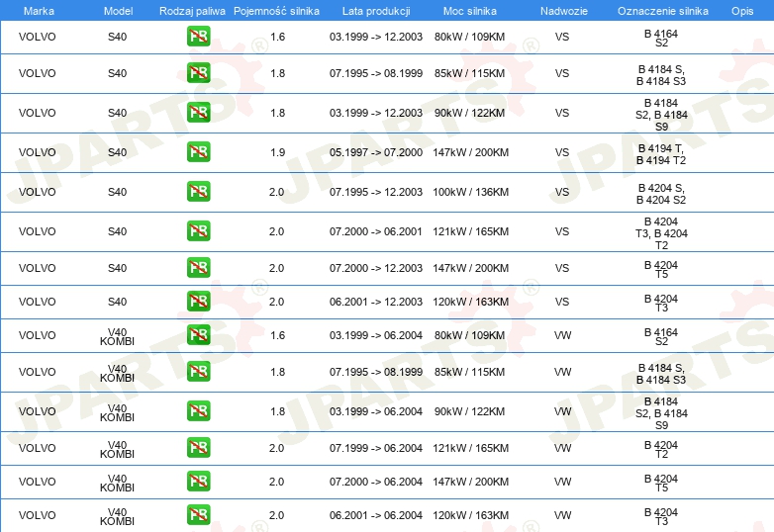Click the Rodzaj paliwa column header
Viewport: 774px width, 532px height.
coord(192,10)
